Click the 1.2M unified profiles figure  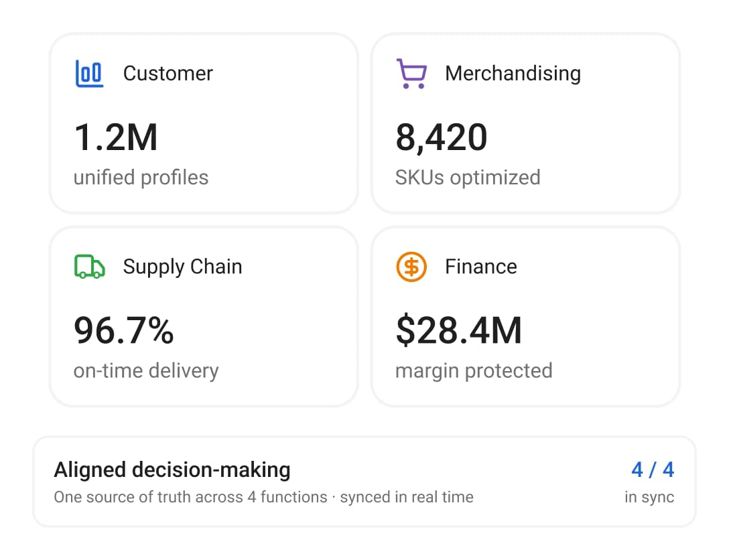click(116, 137)
